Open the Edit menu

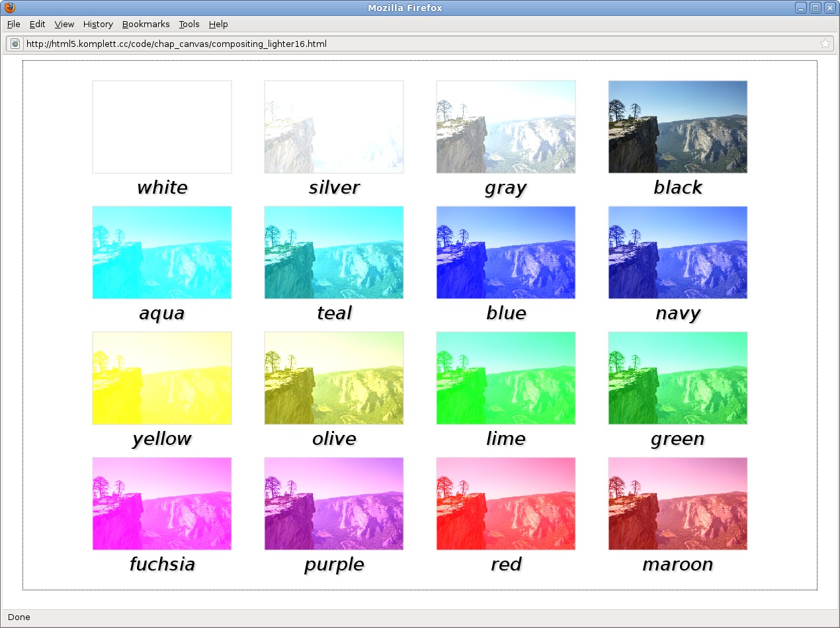pos(37,24)
